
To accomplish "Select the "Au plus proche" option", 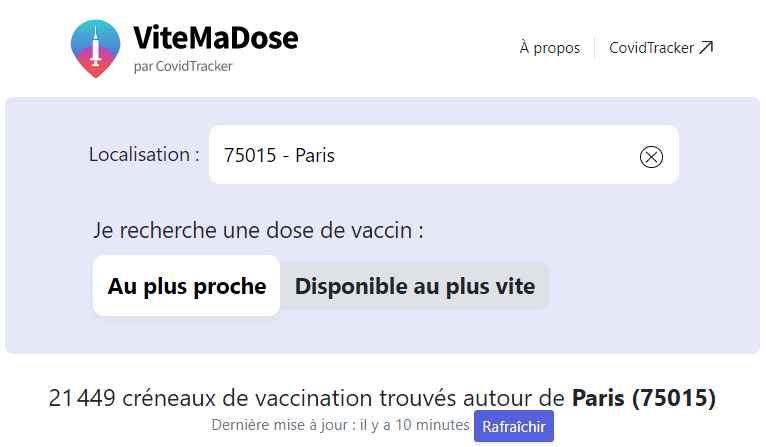I will pos(187,287).
